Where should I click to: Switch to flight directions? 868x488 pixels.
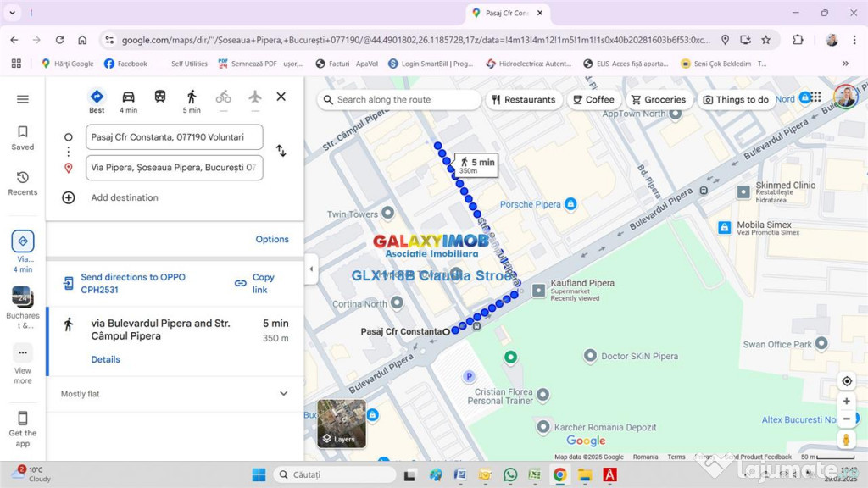(254, 97)
